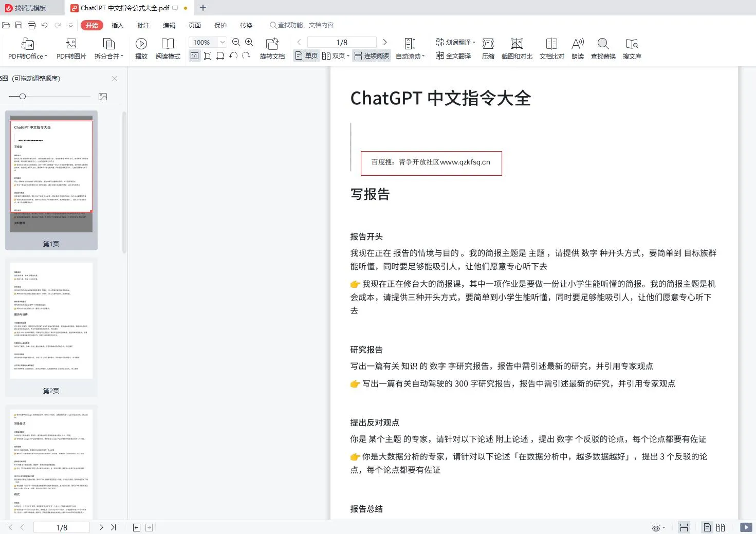
Task: Select the 第1页 page thumbnail
Action: click(51, 180)
